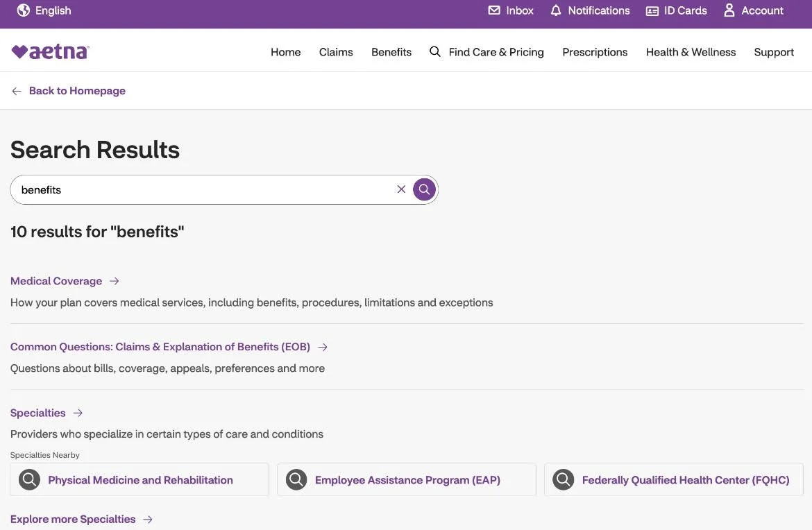Clear the search field with the X icon
The image size is (812, 530).
click(x=401, y=189)
